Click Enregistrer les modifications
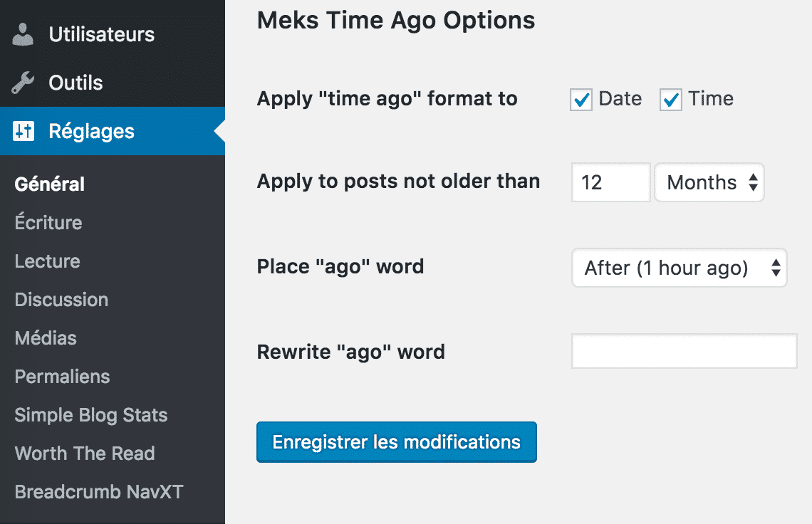 [x=397, y=441]
